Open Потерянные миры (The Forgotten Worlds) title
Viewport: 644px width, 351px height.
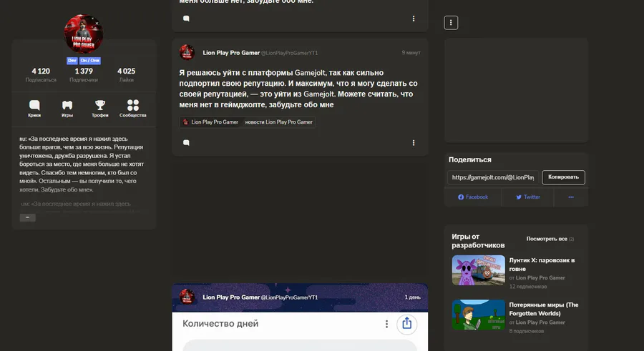[x=543, y=309]
